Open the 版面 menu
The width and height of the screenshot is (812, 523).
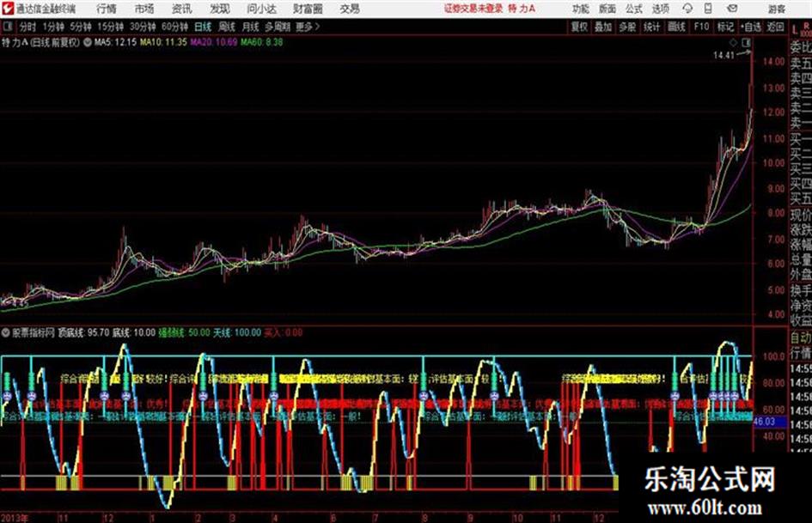[x=607, y=9]
